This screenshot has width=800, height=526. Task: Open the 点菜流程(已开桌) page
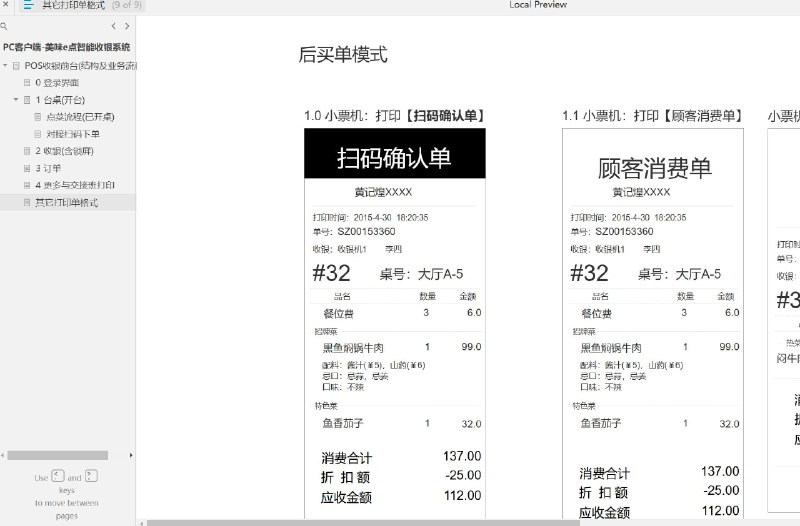(x=80, y=117)
